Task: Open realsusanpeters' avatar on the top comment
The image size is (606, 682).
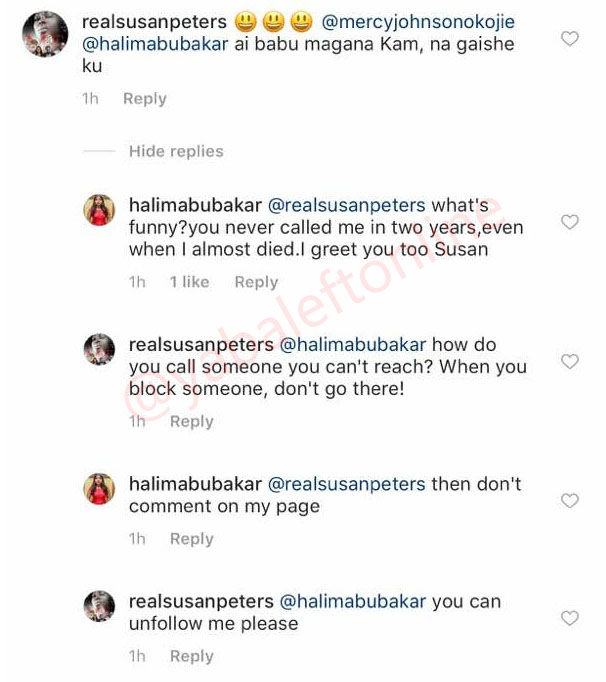Action: point(45,34)
